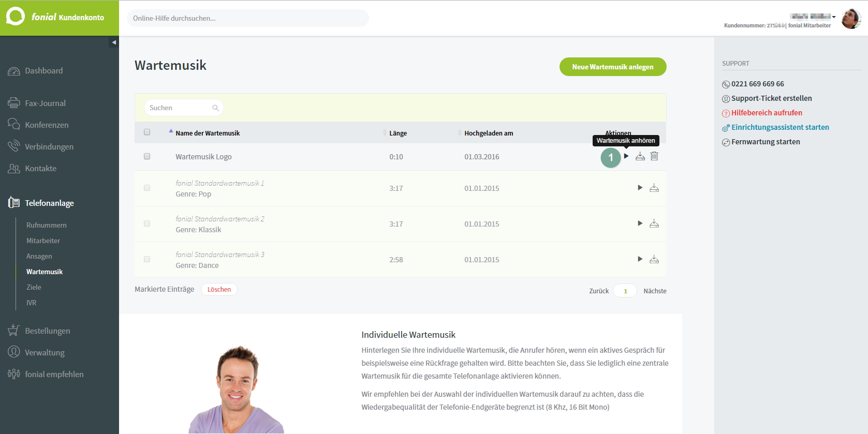Open Einrichtungsassistent starten link
The image size is (868, 434).
pyautogui.click(x=780, y=127)
